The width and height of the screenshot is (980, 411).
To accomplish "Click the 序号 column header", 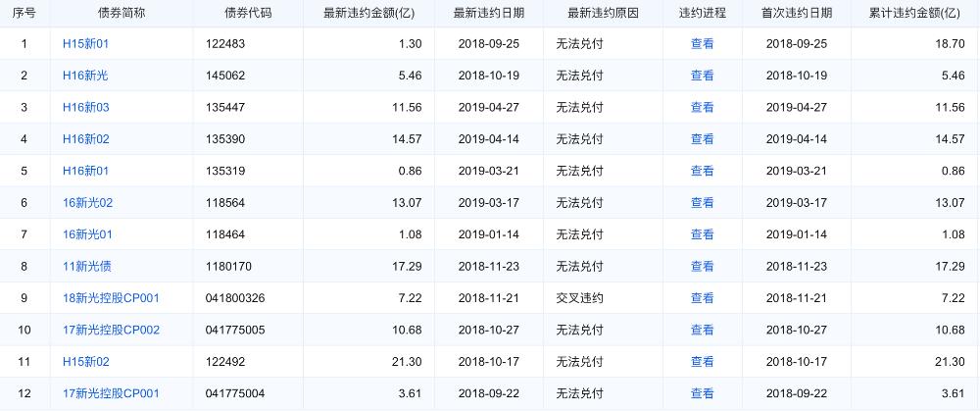I will pyautogui.click(x=24, y=13).
